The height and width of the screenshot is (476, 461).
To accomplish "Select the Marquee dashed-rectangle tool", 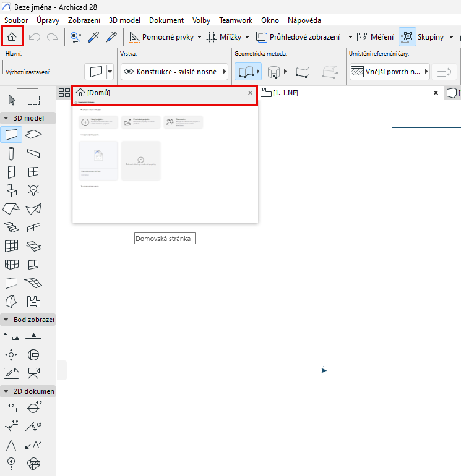I will point(33,100).
